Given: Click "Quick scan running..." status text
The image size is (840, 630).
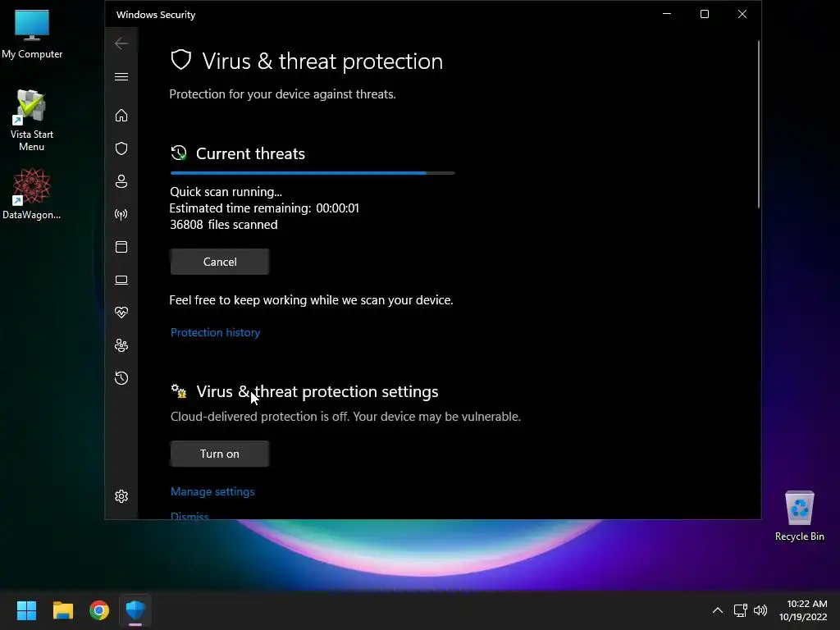Looking at the screenshot, I should pyautogui.click(x=226, y=192).
